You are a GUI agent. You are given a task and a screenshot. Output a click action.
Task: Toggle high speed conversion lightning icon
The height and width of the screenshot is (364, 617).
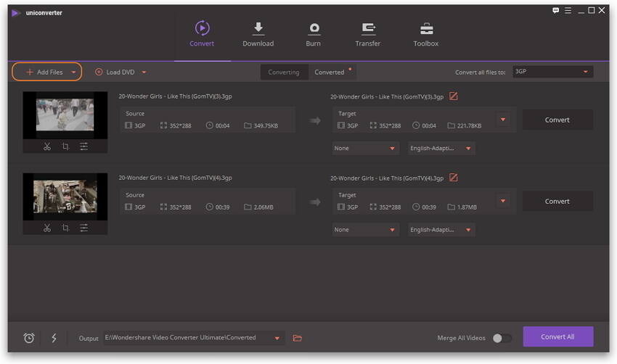(x=54, y=338)
